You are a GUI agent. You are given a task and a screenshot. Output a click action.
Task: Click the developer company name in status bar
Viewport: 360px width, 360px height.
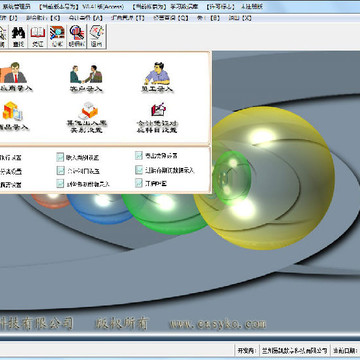click(x=294, y=351)
